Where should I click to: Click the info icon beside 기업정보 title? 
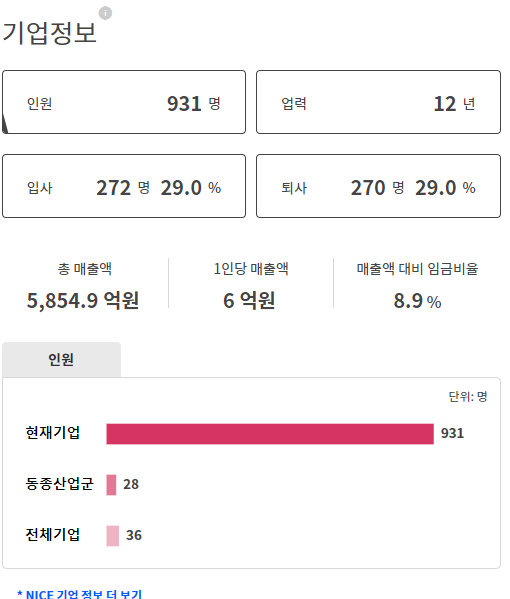[105, 13]
